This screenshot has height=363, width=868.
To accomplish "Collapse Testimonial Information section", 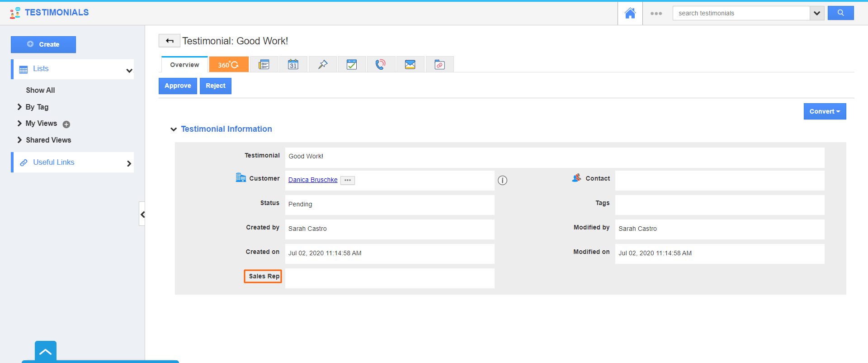I will click(x=174, y=129).
